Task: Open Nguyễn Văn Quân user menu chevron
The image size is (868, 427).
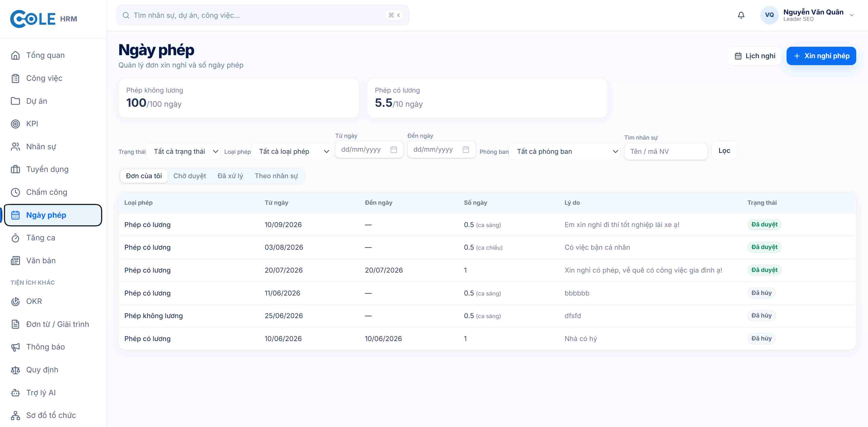Action: click(x=851, y=15)
